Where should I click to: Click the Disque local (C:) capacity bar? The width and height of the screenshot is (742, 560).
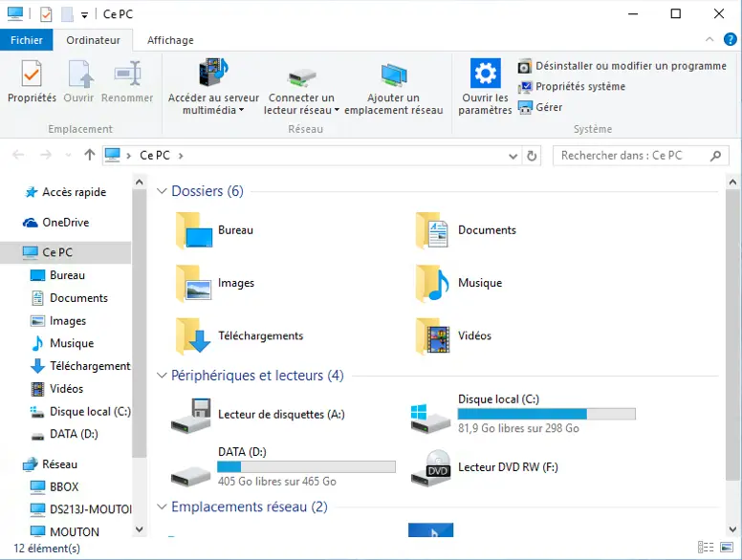click(547, 415)
